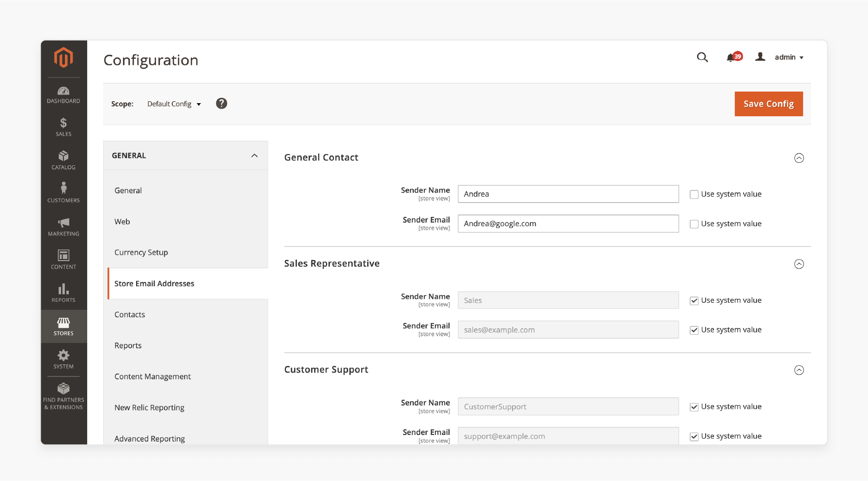Image resolution: width=868 pixels, height=481 pixels.
Task: Select Store Email Addresses menu item
Action: 188,283
